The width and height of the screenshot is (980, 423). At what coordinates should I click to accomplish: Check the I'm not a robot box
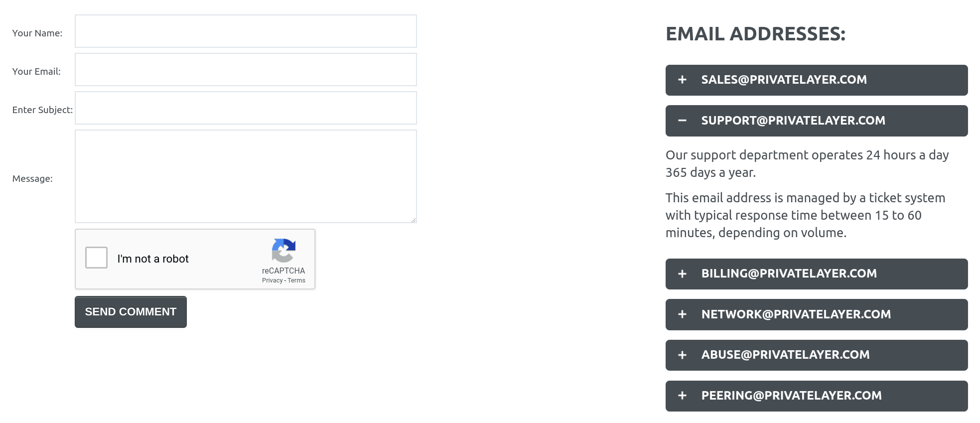(96, 258)
